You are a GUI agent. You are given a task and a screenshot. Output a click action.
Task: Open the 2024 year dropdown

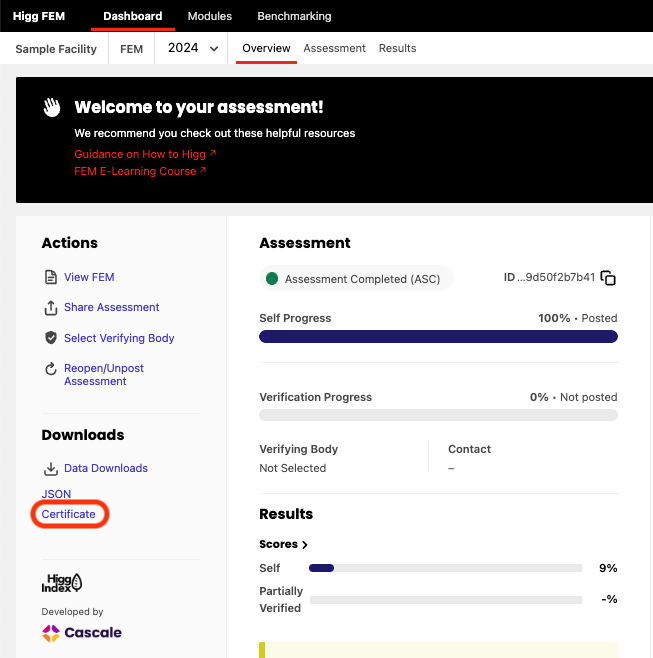[x=193, y=48]
